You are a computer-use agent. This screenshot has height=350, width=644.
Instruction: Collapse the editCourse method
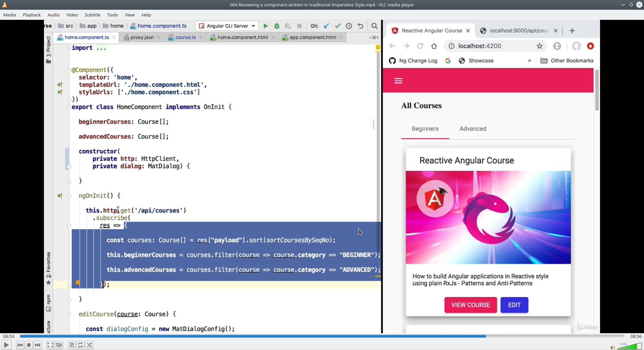pos(69,314)
